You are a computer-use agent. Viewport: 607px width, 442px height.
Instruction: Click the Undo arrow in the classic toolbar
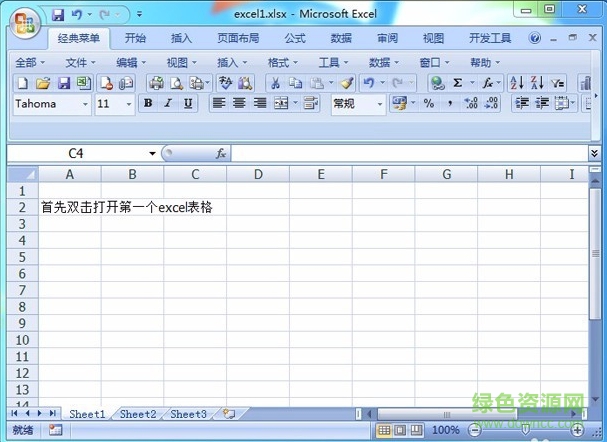(x=369, y=83)
